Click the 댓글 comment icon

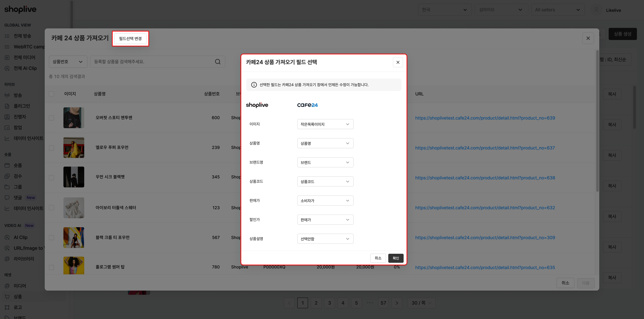coord(7,198)
